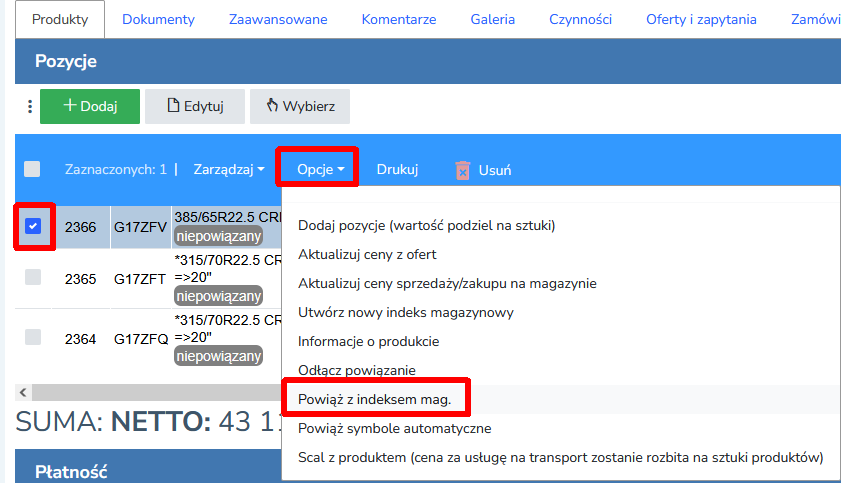The width and height of the screenshot is (841, 483).
Task: Click the green Dodaj button
Action: coord(90,106)
